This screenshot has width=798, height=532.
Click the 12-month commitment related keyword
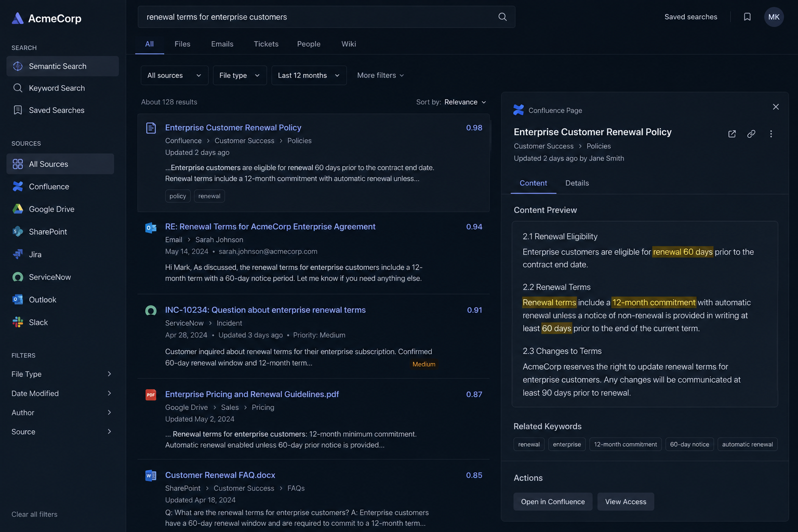point(626,444)
